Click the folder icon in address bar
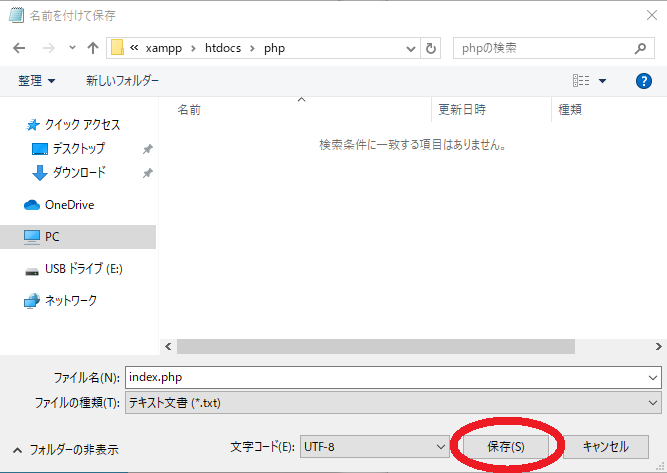Viewport: 667px width, 473px height. tap(117, 48)
